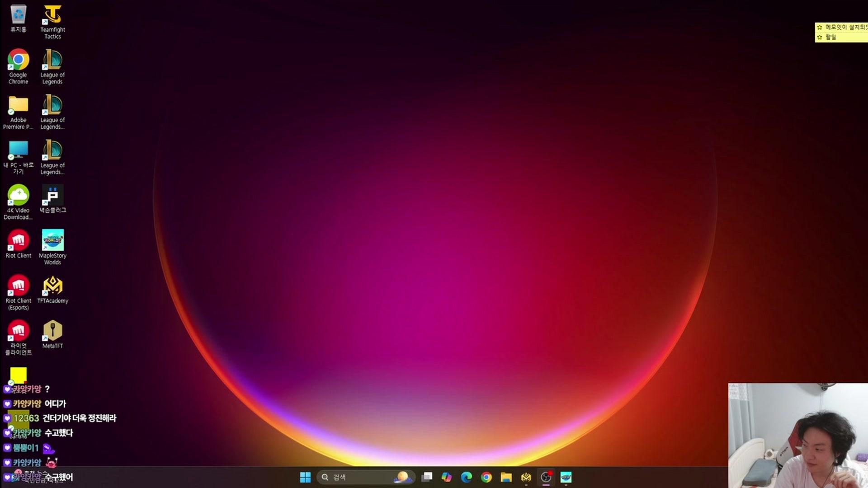Switch to OBS Studio on the taskbar
Viewport: 868px width, 488px height.
(546, 477)
